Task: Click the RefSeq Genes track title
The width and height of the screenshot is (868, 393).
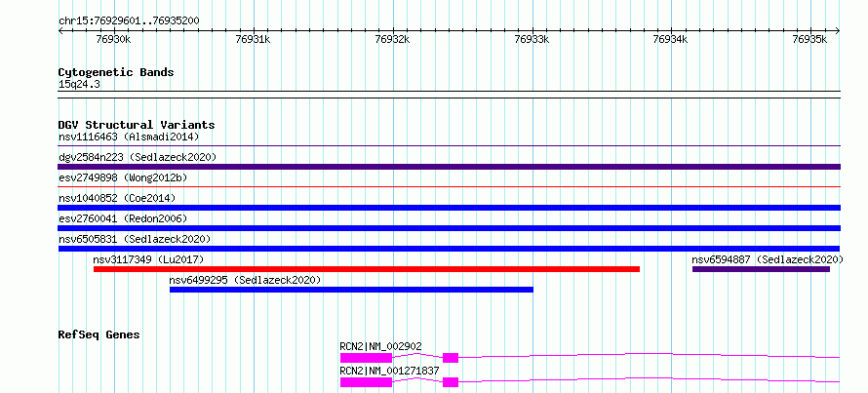Action: tap(99, 334)
